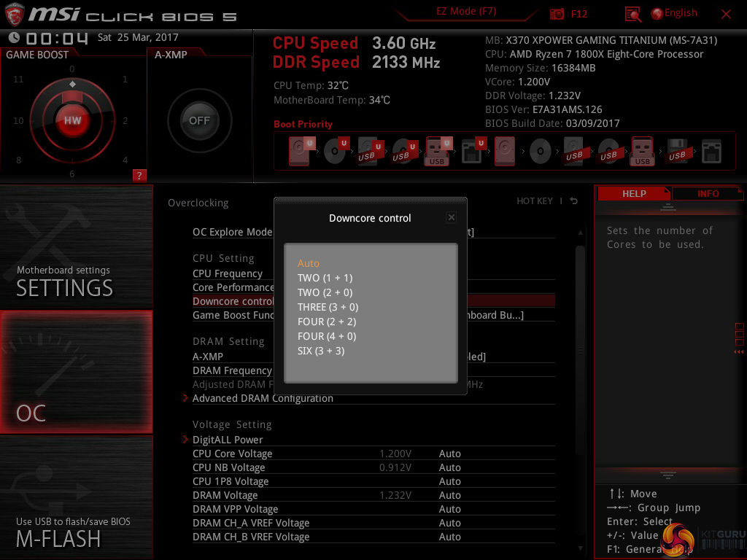Open the BIOS search magnifier icon
Screen dimensions: 747x560
point(632,15)
